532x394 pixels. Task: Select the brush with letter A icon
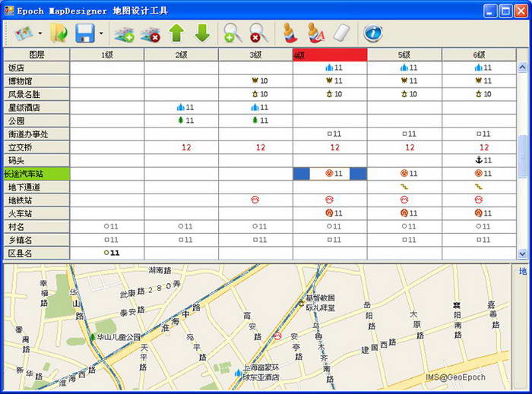click(315, 33)
